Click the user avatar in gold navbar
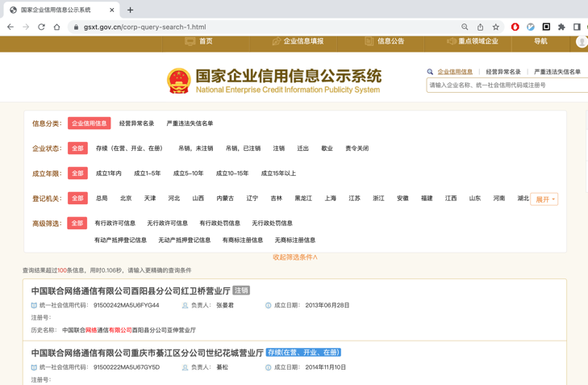Screen dimensions: 588x385 [x=582, y=42]
